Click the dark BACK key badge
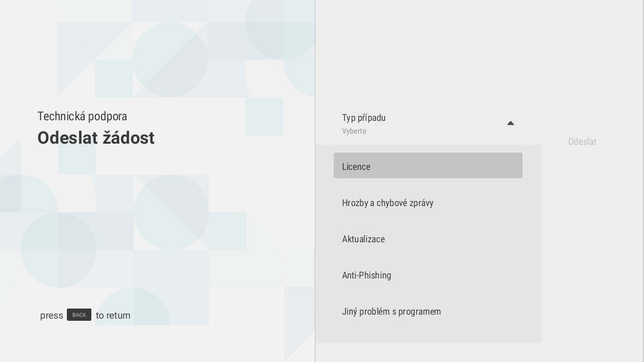 [79, 315]
